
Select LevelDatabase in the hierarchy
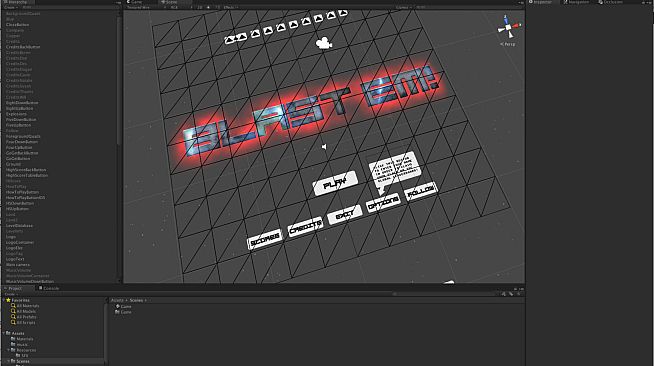(x=19, y=226)
